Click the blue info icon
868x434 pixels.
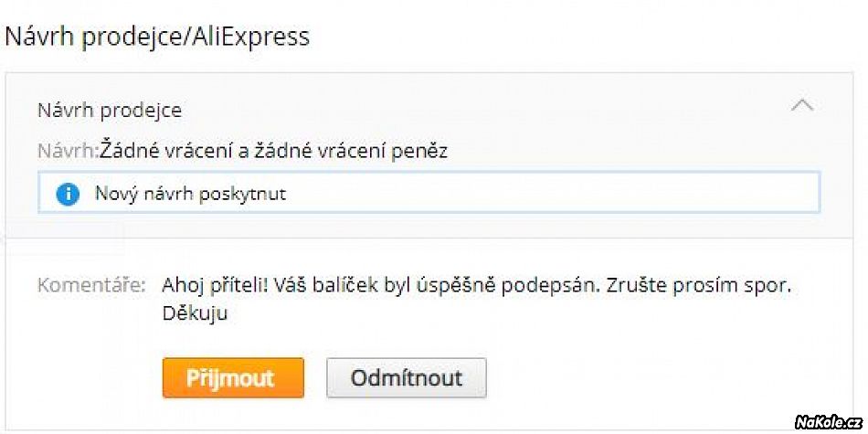click(x=68, y=194)
